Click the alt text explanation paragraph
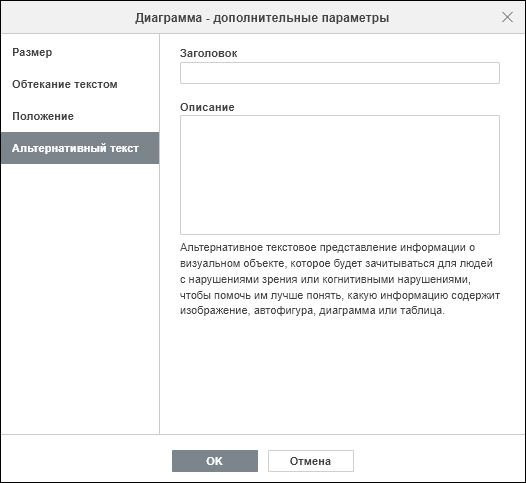This screenshot has height=483, width=526. point(339,279)
